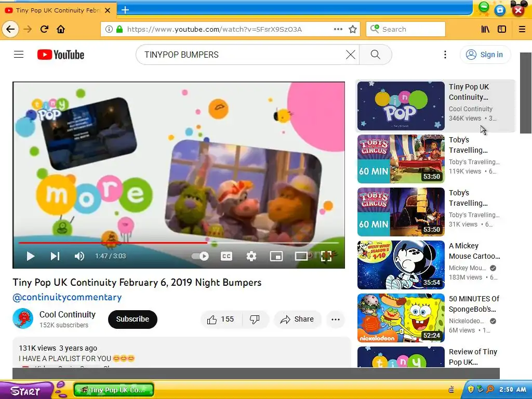532x399 pixels.
Task: Clear the YouTube search text with X
Action: (x=351, y=55)
